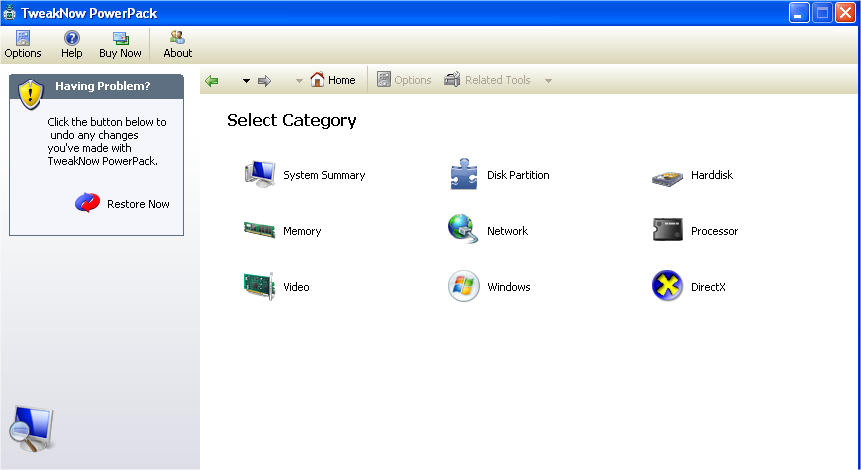Select the Memory label
The image size is (861, 470).
tap(302, 231)
